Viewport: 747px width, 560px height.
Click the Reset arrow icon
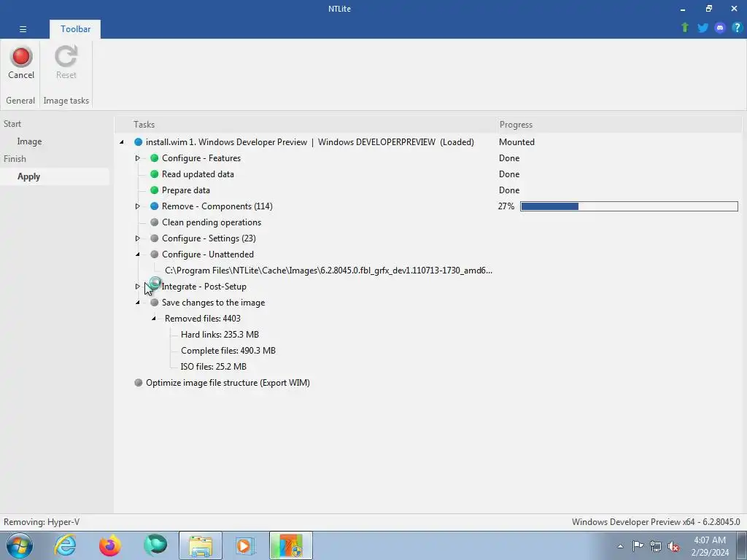pyautogui.click(x=66, y=57)
